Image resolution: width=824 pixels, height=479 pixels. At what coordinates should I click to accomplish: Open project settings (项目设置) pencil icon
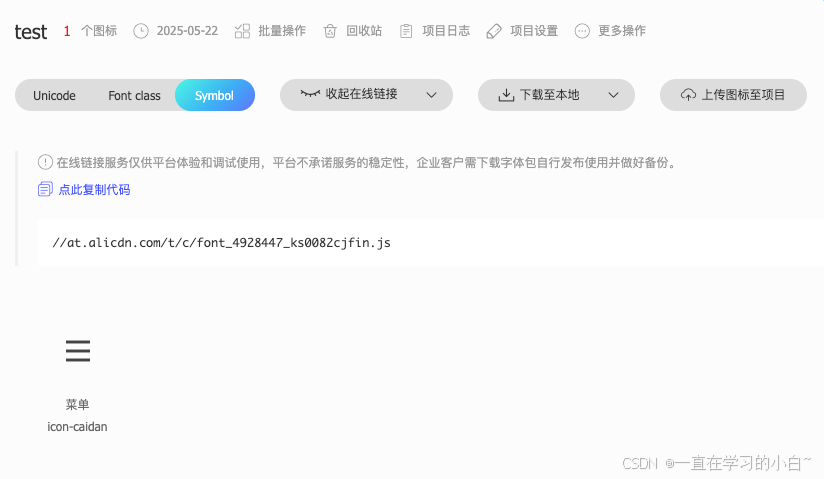494,31
